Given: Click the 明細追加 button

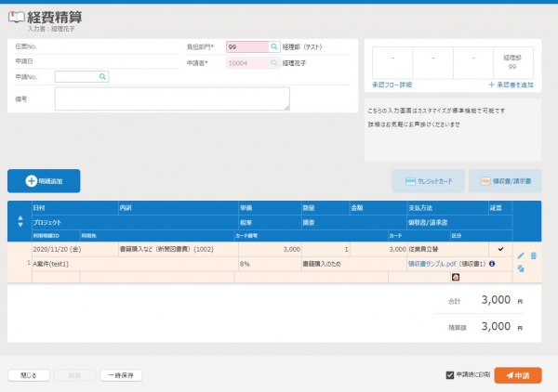Looking at the screenshot, I should tap(44, 181).
